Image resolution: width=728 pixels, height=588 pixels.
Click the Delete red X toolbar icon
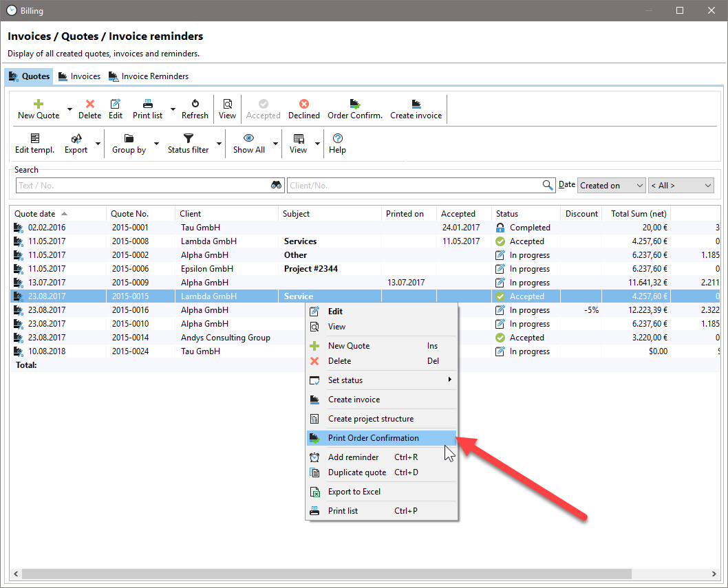point(90,103)
